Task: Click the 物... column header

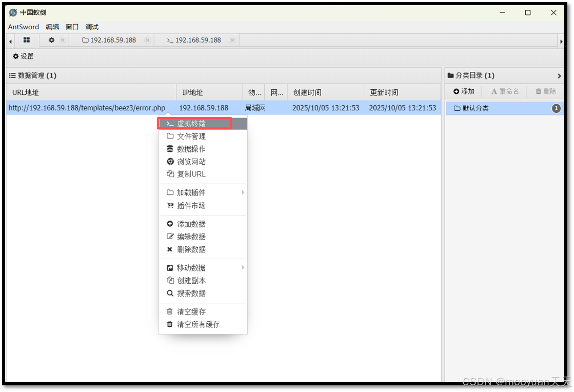Action: click(x=254, y=92)
